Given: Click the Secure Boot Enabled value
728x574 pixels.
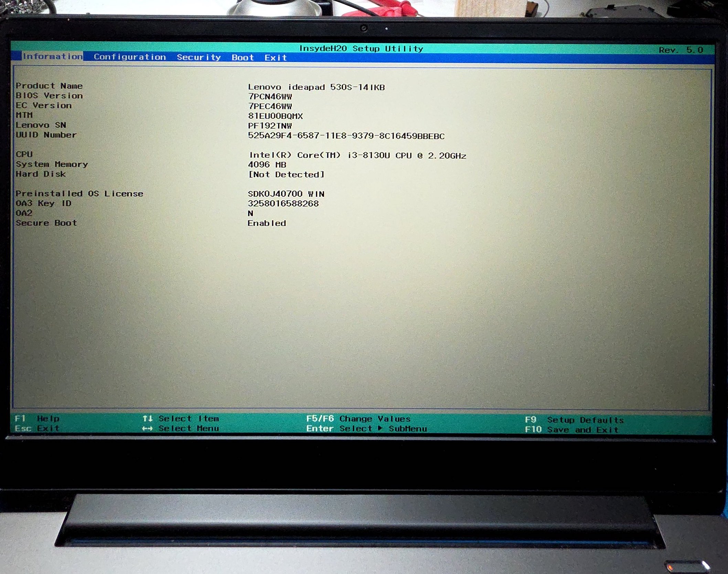Looking at the screenshot, I should [267, 223].
